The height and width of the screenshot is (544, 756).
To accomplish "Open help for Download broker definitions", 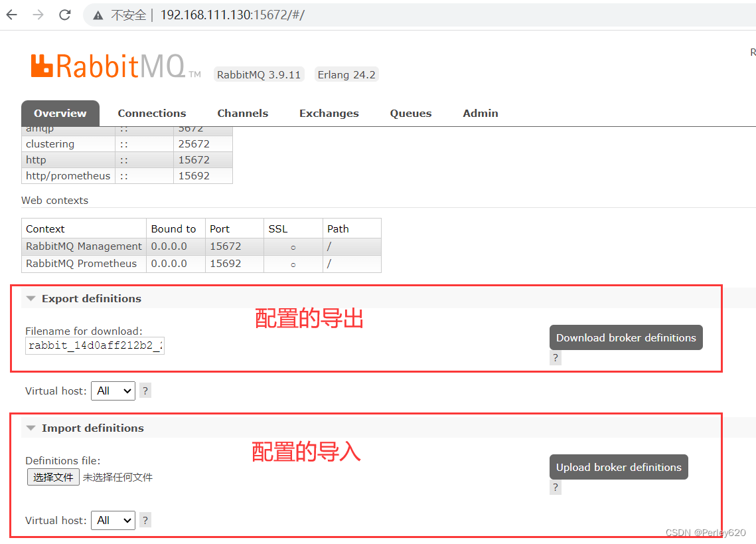I will point(556,357).
